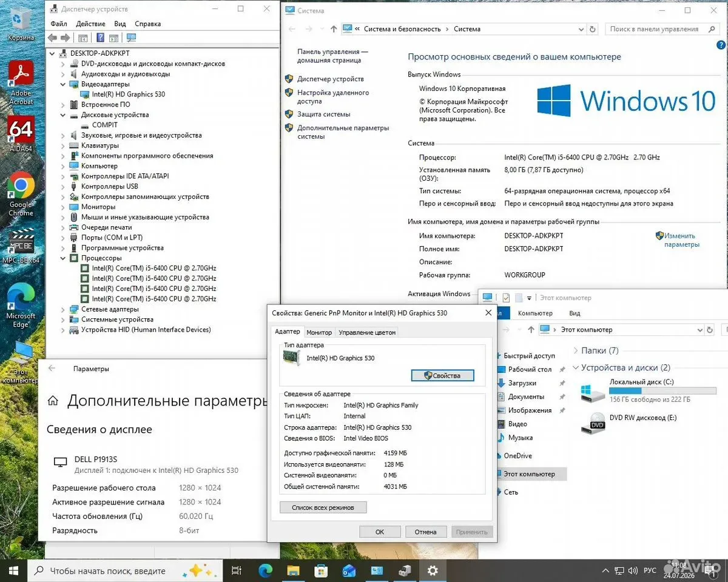Open the Adobe Acrobat desktop icon
The image size is (728, 582).
pyautogui.click(x=21, y=82)
